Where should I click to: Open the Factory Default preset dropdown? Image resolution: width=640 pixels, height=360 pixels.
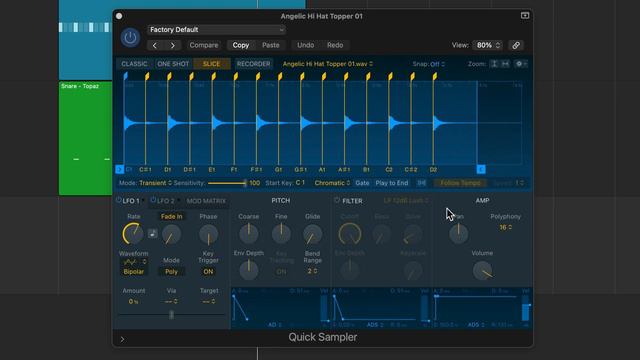point(216,30)
